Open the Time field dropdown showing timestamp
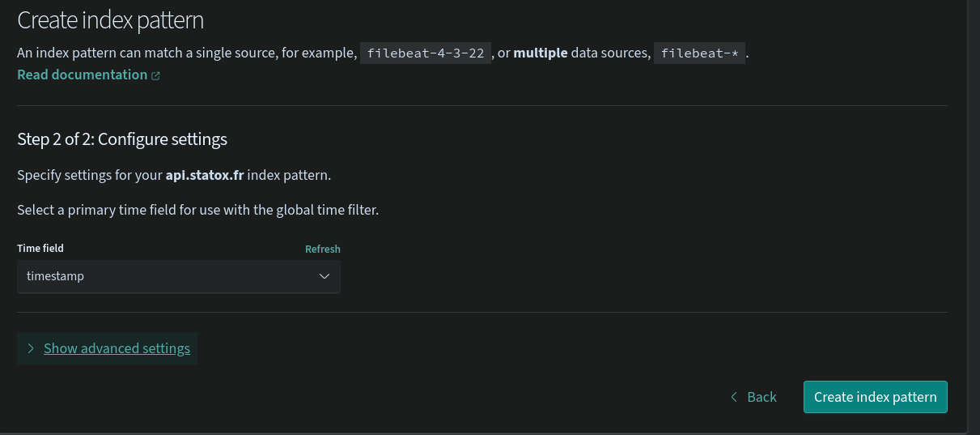The image size is (980, 435). click(179, 276)
